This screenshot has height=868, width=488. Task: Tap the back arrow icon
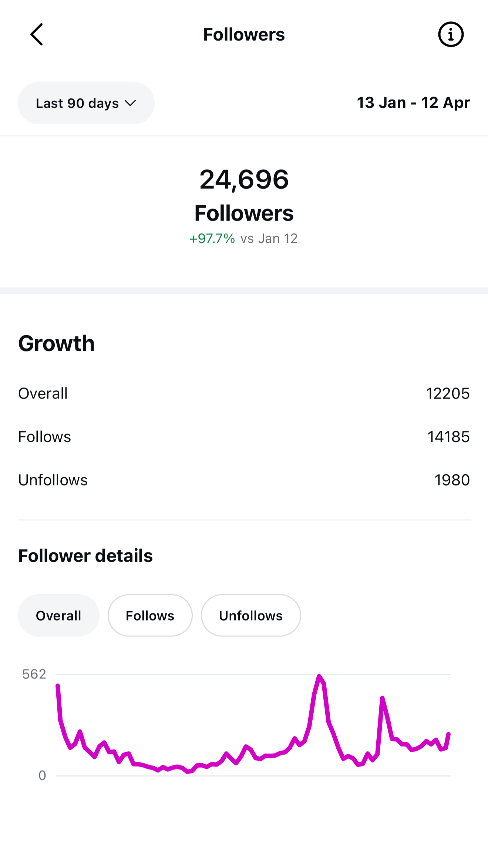[37, 34]
